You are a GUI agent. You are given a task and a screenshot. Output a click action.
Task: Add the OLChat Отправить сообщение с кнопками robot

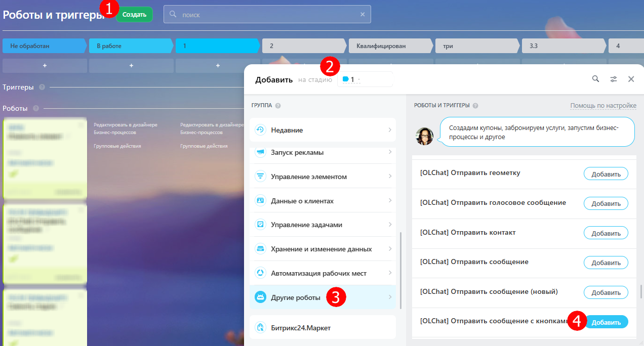coord(606,322)
